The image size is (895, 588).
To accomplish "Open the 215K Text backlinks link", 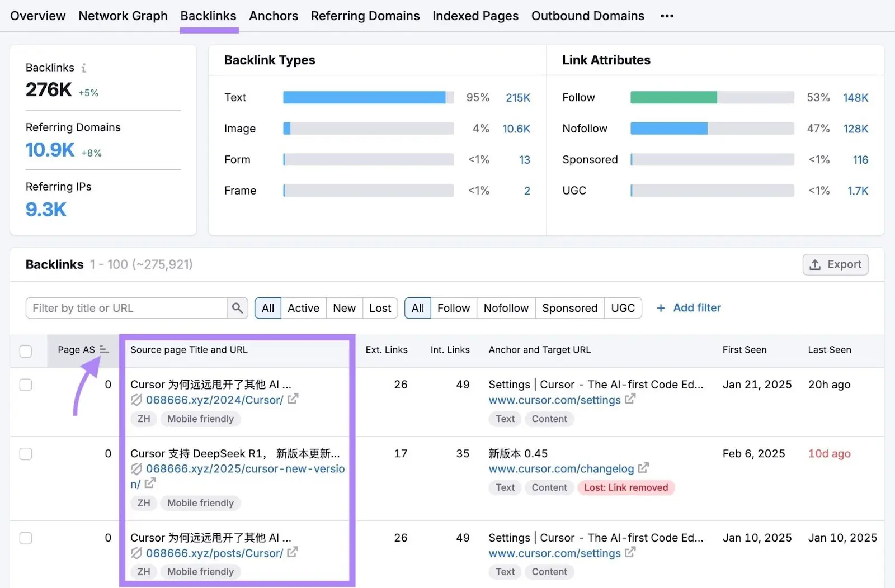I will [517, 97].
